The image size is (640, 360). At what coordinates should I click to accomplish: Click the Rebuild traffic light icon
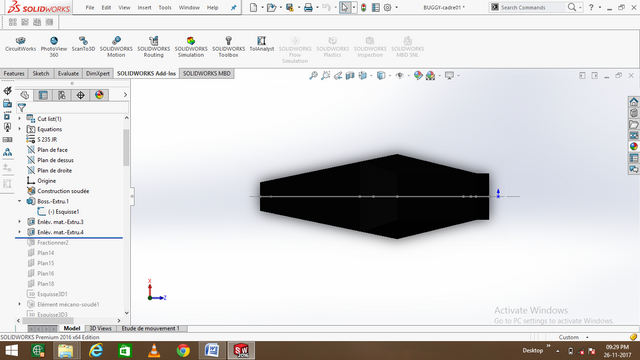pyautogui.click(x=364, y=7)
